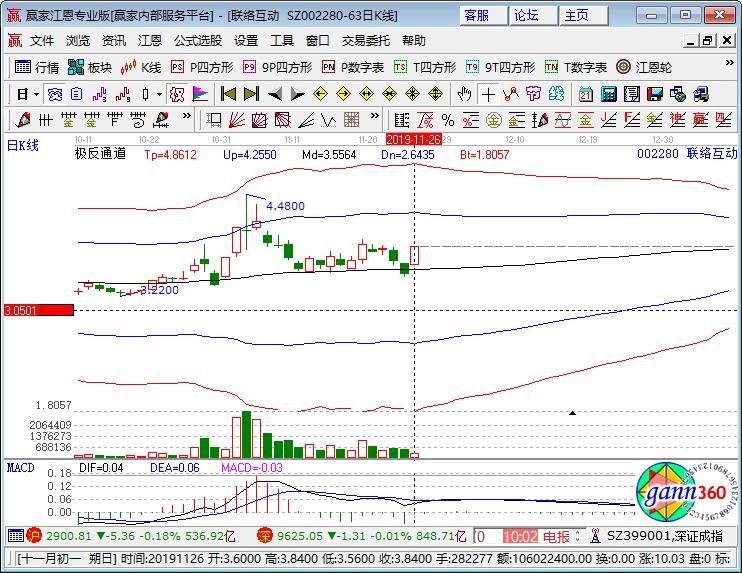Click the input field showing 0
The width and height of the screenshot is (742, 573).
point(487,537)
